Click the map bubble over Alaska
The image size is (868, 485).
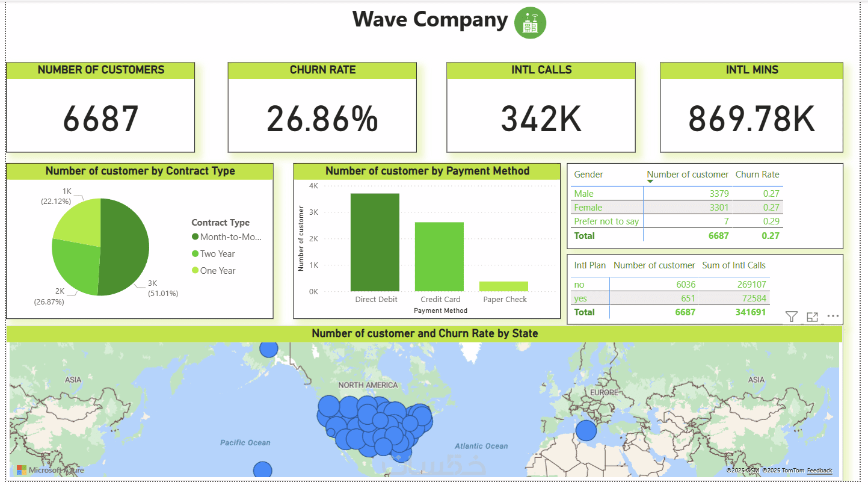click(x=269, y=349)
